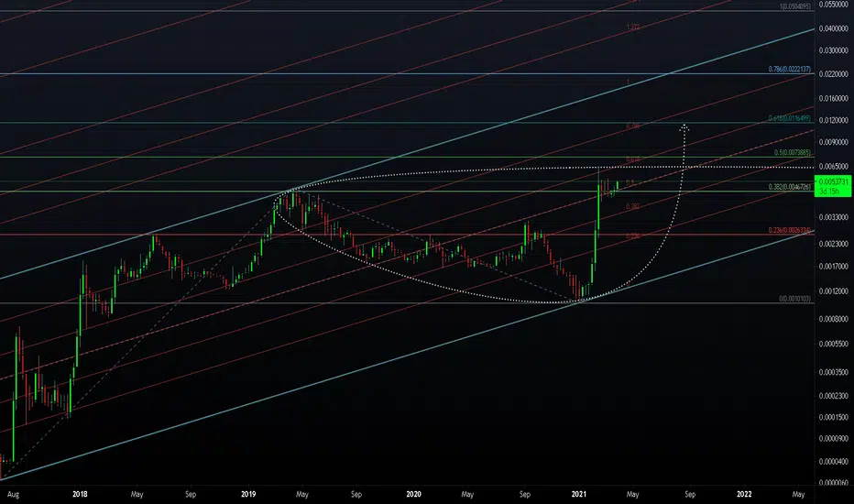
Task: Click the red 1.272 channel level label
Action: coord(633,27)
